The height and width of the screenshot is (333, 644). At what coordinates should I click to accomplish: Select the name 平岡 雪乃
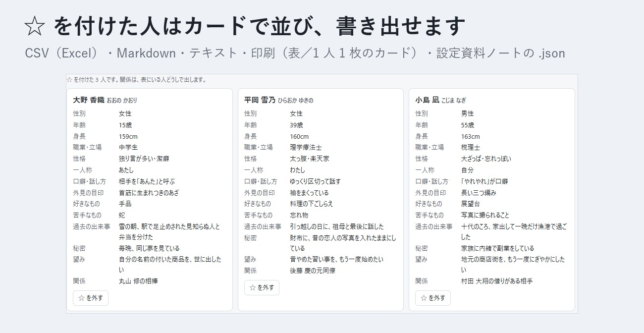pyautogui.click(x=260, y=100)
